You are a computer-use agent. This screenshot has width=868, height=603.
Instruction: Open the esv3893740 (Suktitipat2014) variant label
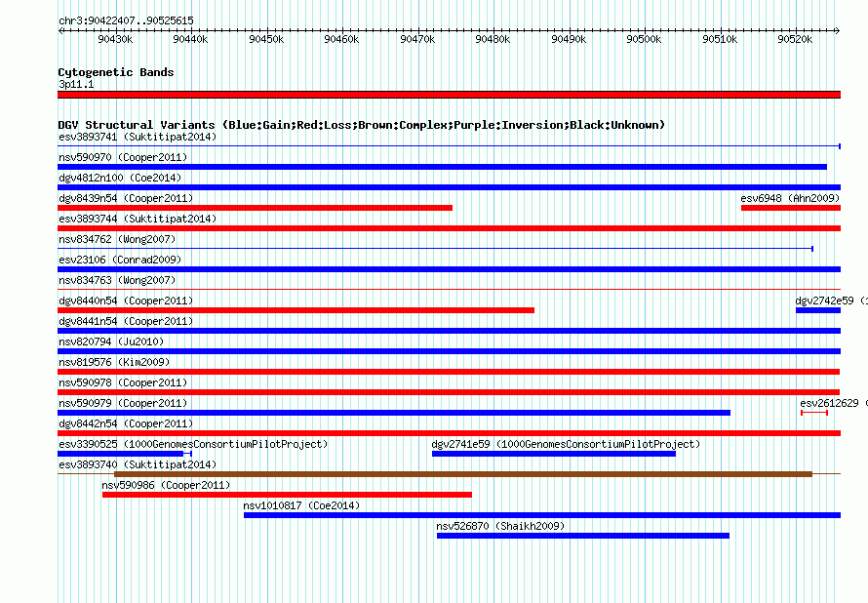click(138, 464)
